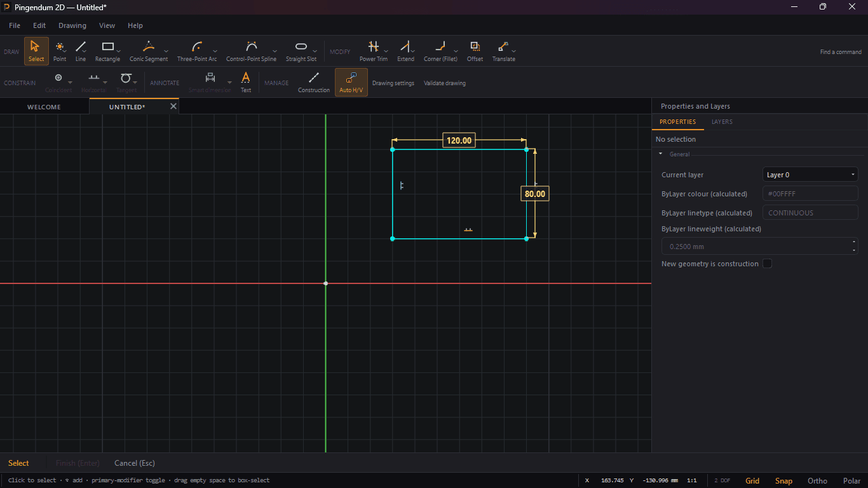Viewport: 868px width, 488px height.
Task: Click the 2 DOF indicator in status bar
Action: pos(722,480)
